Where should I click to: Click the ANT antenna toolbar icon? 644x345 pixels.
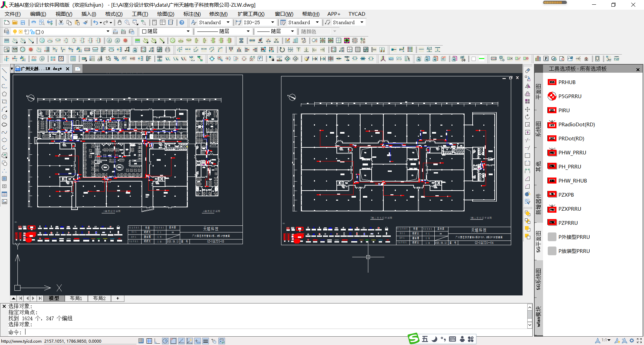[124, 59]
